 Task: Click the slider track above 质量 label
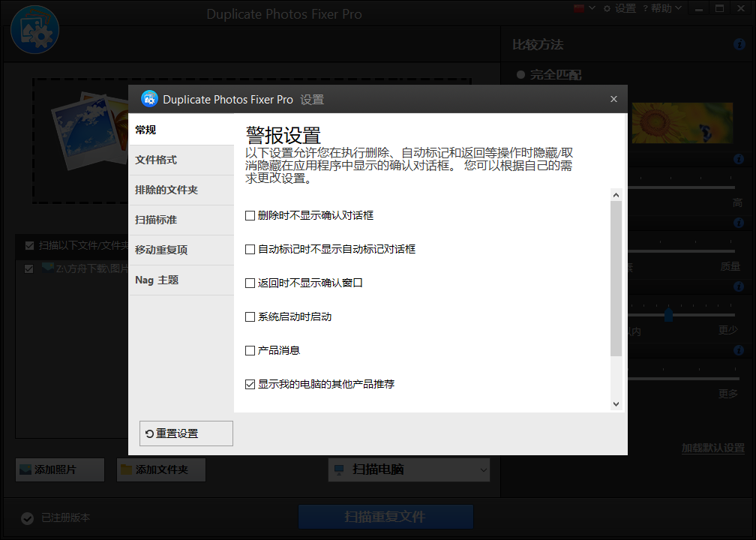click(681, 250)
